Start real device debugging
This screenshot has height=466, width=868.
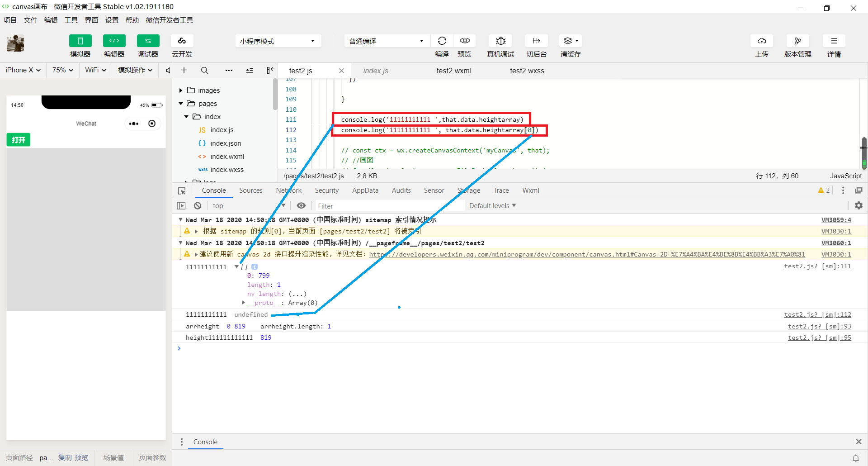click(500, 41)
